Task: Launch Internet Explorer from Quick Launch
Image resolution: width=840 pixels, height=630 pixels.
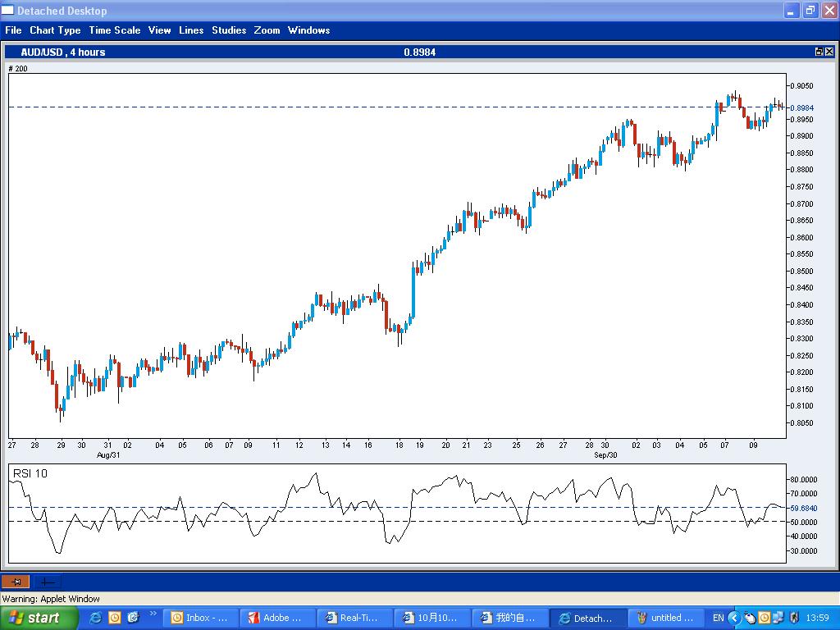Action: pos(95,618)
